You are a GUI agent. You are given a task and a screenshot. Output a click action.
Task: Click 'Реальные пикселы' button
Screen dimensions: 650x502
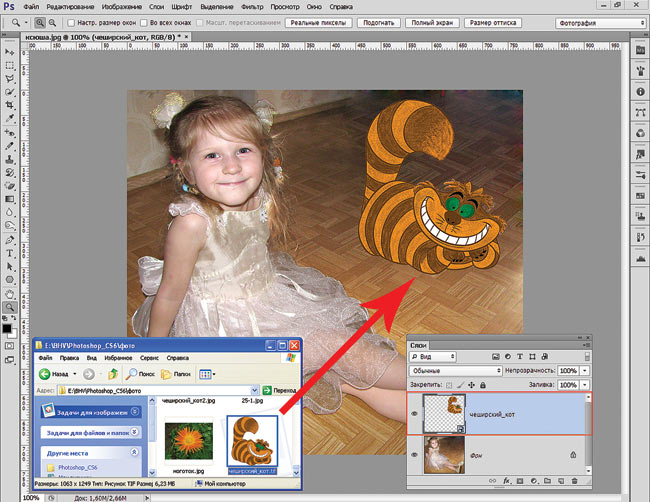point(318,23)
